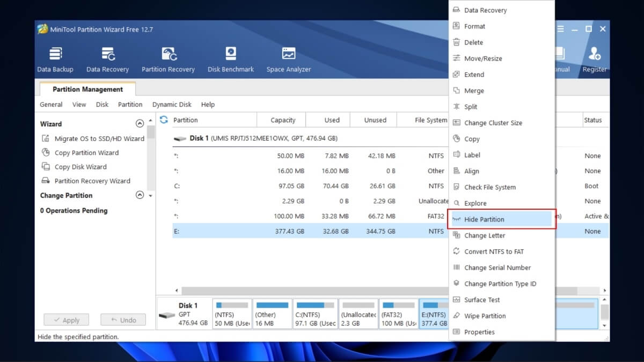This screenshot has height=362, width=644.
Task: Open the Data Backup tool
Action: 55,58
